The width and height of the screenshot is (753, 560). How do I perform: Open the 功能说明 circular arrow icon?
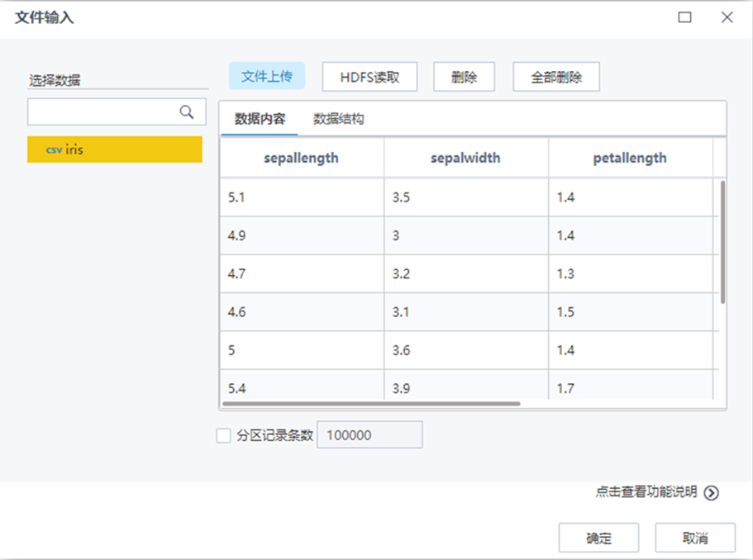click(x=711, y=491)
